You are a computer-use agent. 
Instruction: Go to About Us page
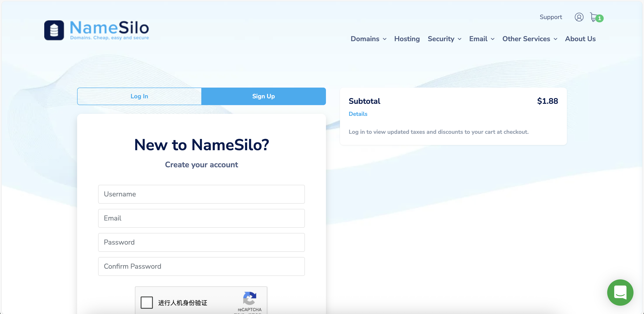(580, 39)
